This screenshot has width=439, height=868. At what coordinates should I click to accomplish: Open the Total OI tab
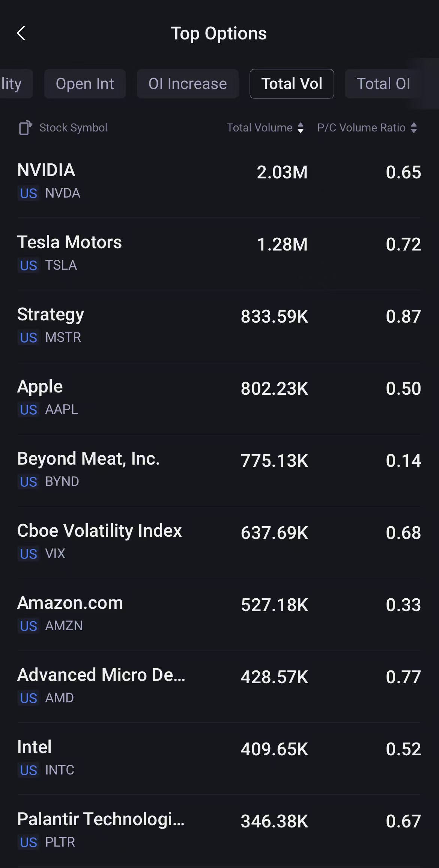[x=383, y=84]
